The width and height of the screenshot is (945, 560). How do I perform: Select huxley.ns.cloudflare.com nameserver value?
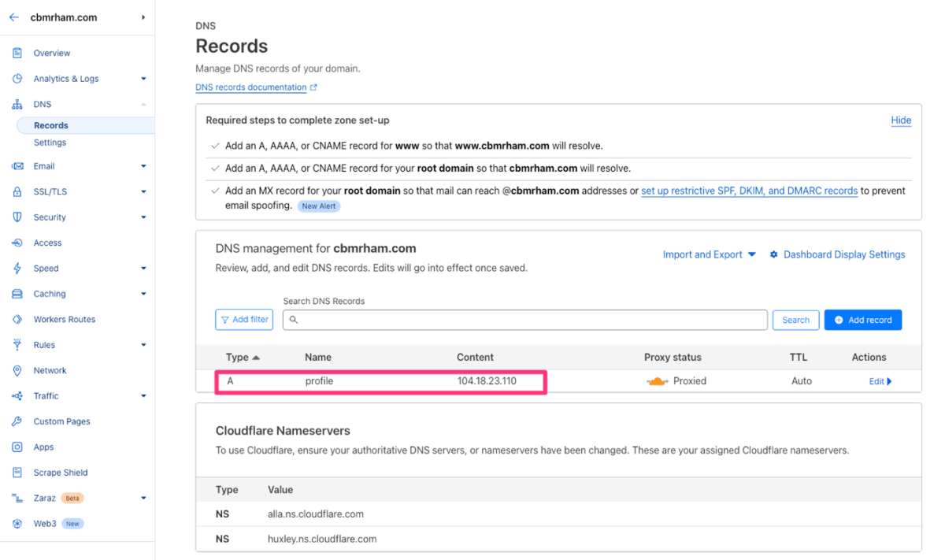[x=322, y=540]
